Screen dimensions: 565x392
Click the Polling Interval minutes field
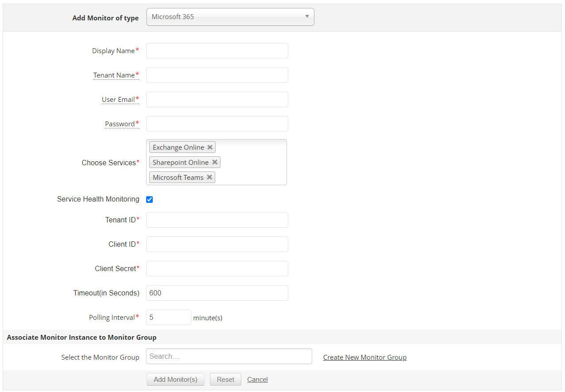(168, 318)
